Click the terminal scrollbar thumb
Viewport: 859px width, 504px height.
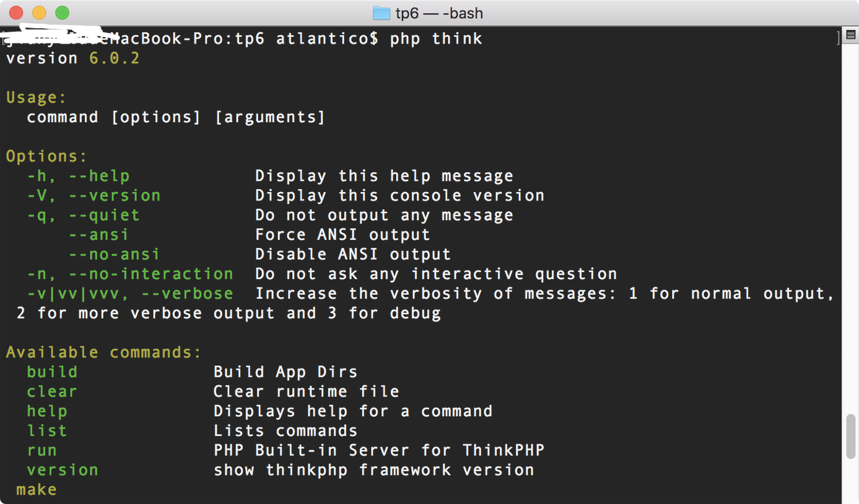point(851,437)
